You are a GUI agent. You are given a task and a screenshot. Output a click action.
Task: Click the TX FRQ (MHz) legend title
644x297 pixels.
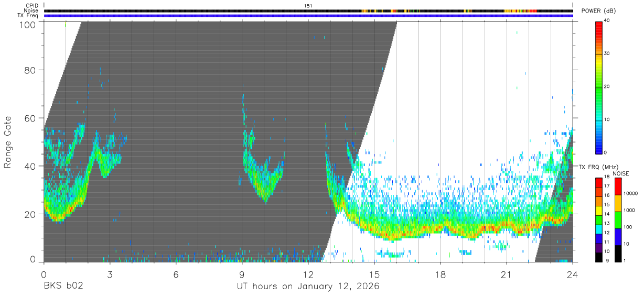[x=598, y=167]
